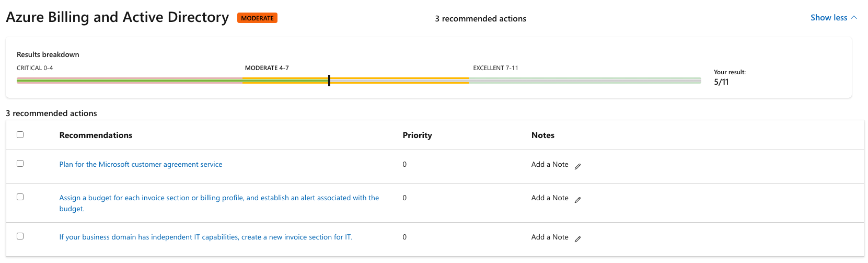868x263 pixels.
Task: Tick checkbox for IT invoice section row
Action: coord(20,236)
